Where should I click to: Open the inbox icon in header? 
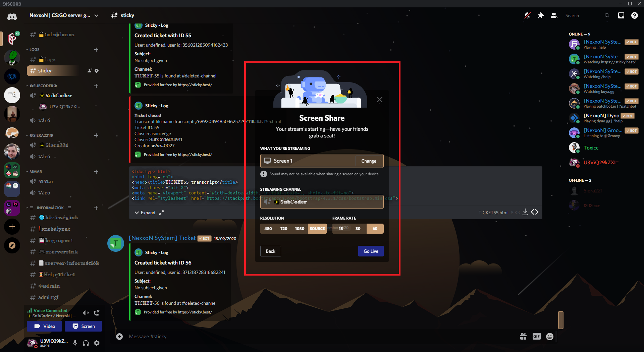tap(621, 15)
